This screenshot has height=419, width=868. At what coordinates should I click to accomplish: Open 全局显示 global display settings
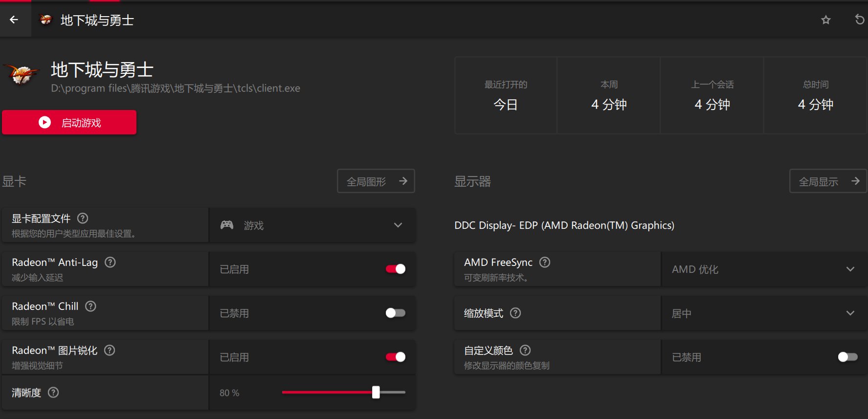828,181
